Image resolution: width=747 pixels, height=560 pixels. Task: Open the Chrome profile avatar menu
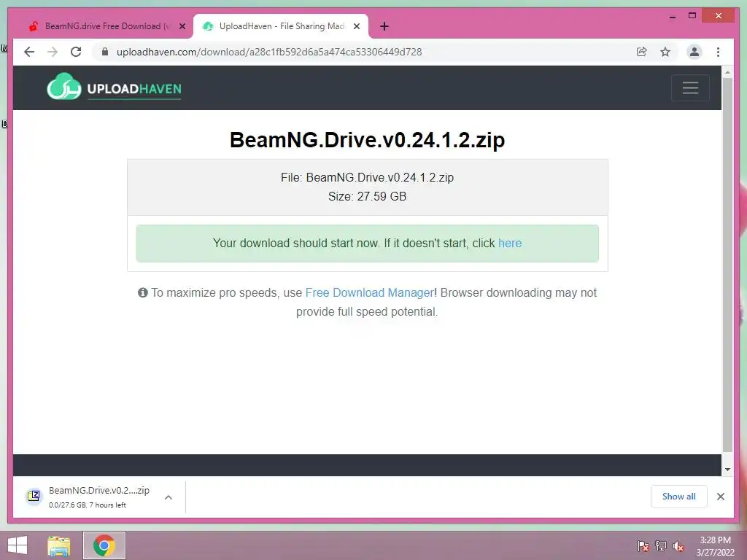click(694, 52)
